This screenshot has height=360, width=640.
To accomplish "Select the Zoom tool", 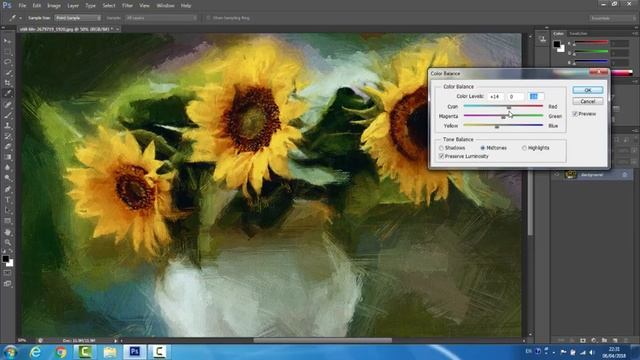I will pos(8,242).
